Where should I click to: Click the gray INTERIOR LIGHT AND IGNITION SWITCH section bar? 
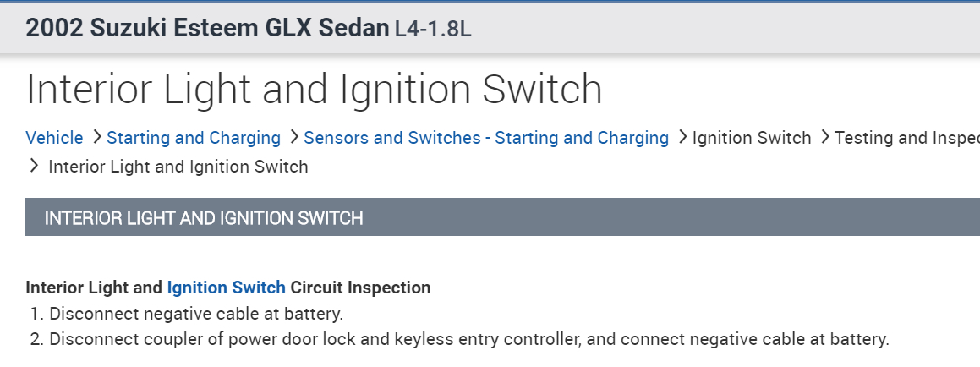coord(502,218)
